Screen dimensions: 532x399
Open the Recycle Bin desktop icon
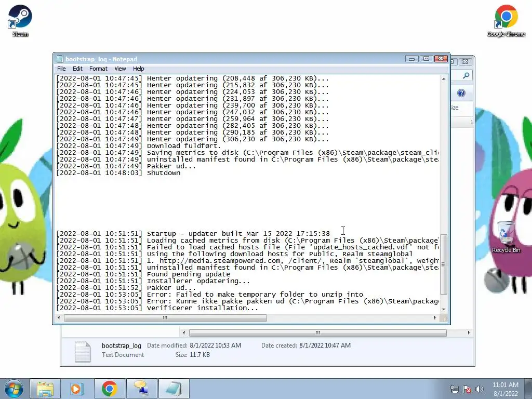tap(506, 236)
